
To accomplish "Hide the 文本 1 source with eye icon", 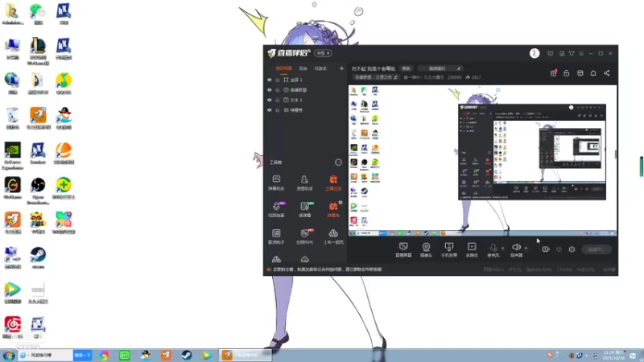I will pos(270,100).
